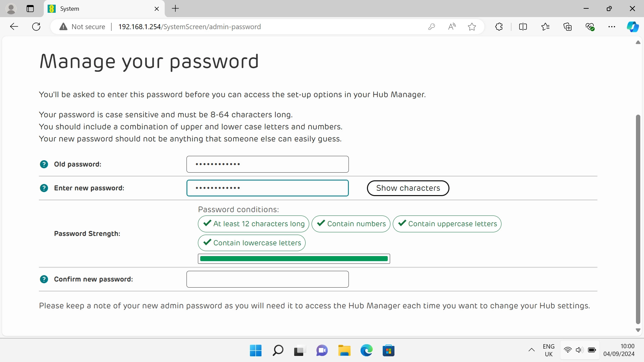Add page to favorites star icon
The height and width of the screenshot is (362, 644).
pos(472,27)
